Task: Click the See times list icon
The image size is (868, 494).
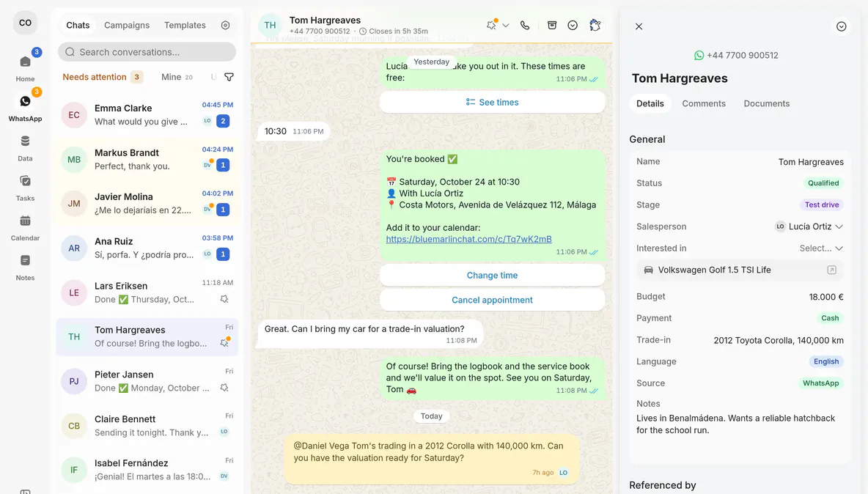Action: 471,103
